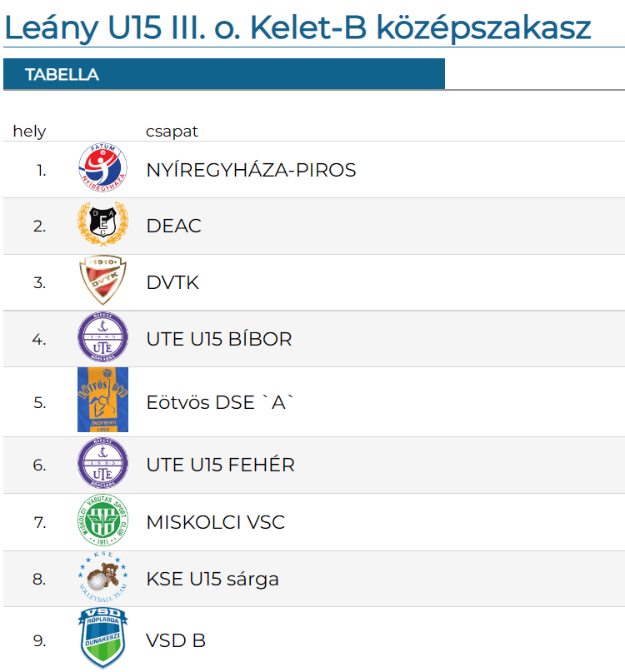Open the NYÍREGYHÁZA-PIROS team link
The image size is (625, 672).
click(251, 170)
